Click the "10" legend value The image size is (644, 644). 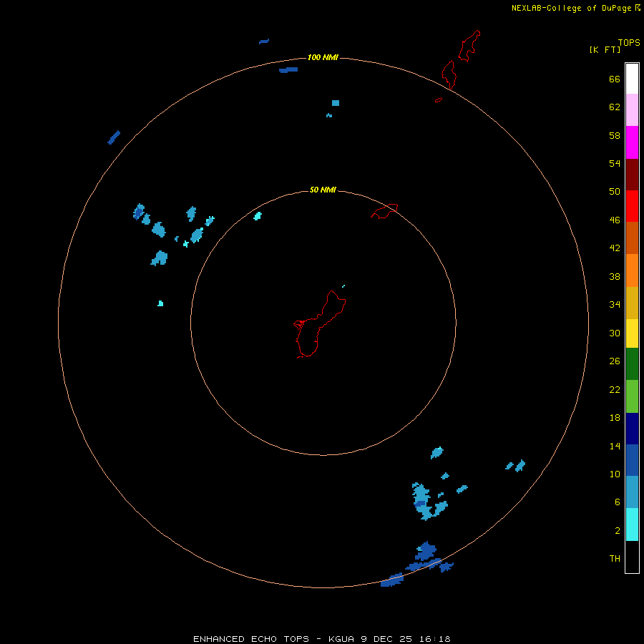tap(615, 474)
